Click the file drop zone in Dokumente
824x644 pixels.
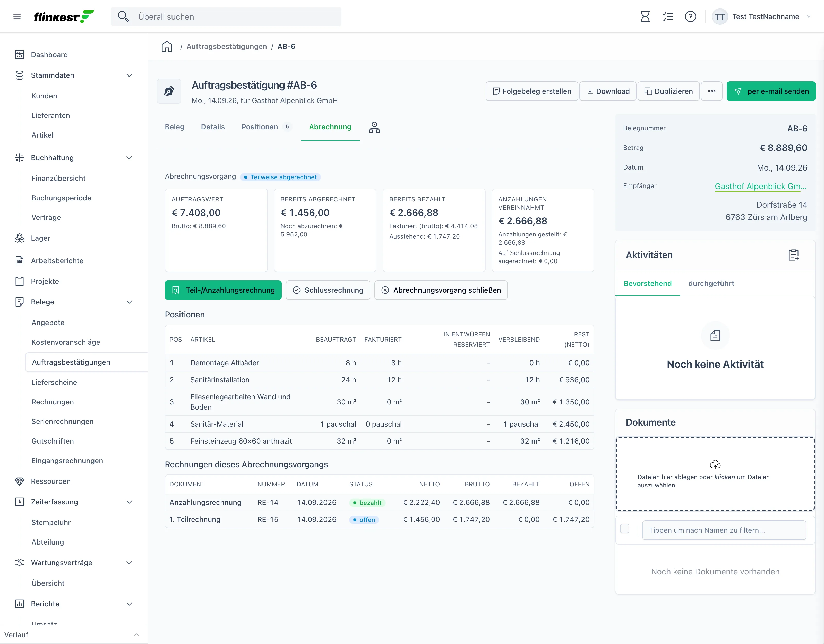pos(715,474)
